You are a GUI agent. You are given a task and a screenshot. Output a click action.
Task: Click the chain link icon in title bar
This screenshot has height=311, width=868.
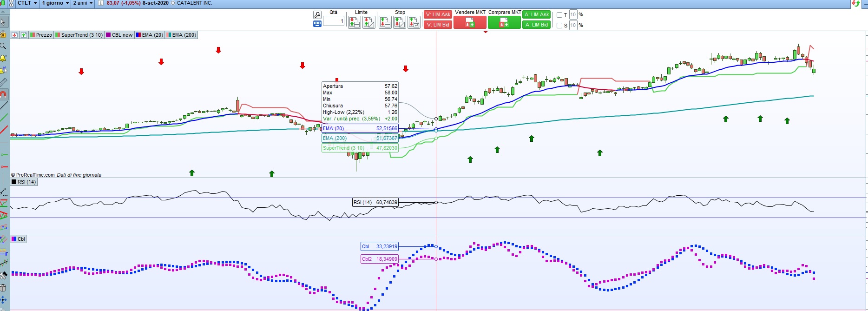[x=11, y=3]
